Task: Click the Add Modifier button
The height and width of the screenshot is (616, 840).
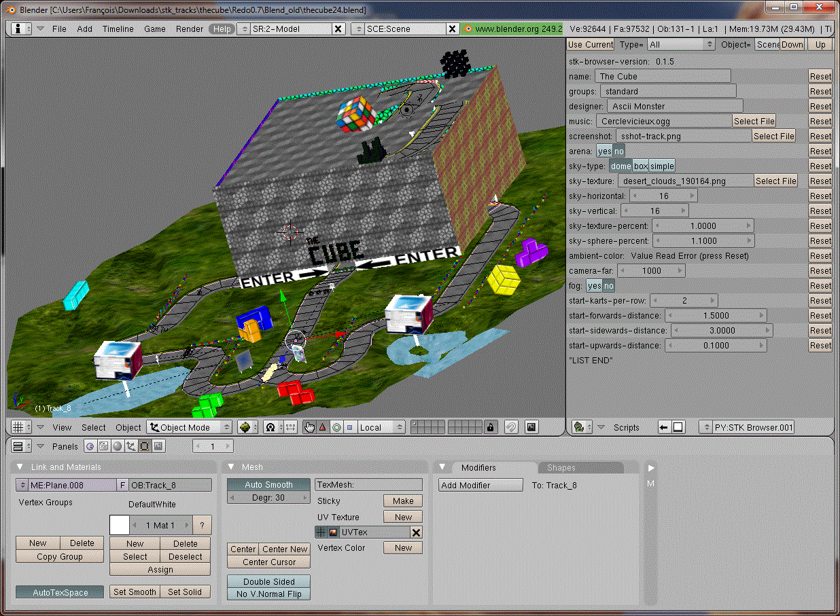Action: [480, 485]
